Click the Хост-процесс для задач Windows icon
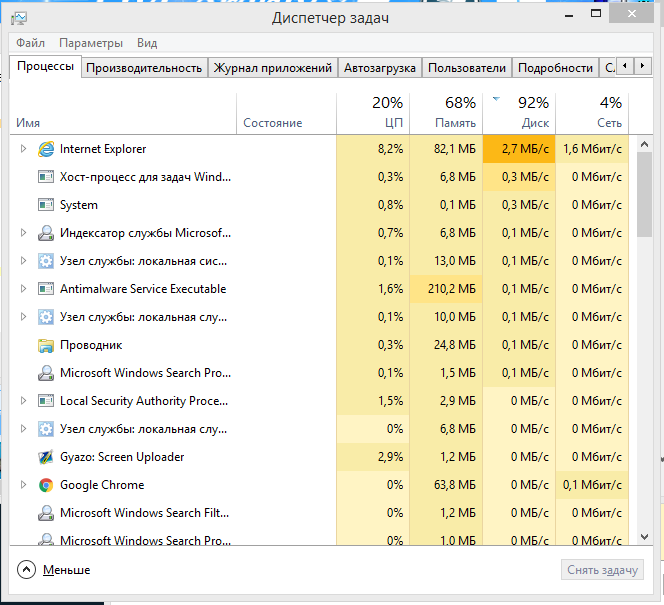The image size is (664, 605). pyautogui.click(x=46, y=177)
